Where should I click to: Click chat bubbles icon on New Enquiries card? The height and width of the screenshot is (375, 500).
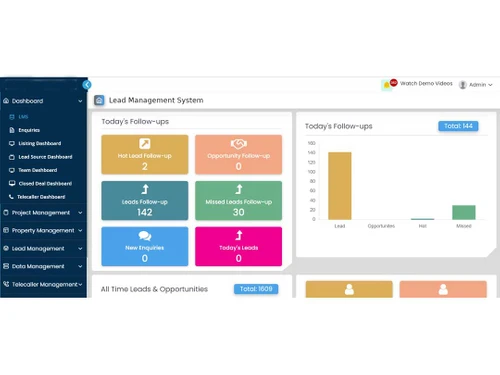tap(145, 236)
